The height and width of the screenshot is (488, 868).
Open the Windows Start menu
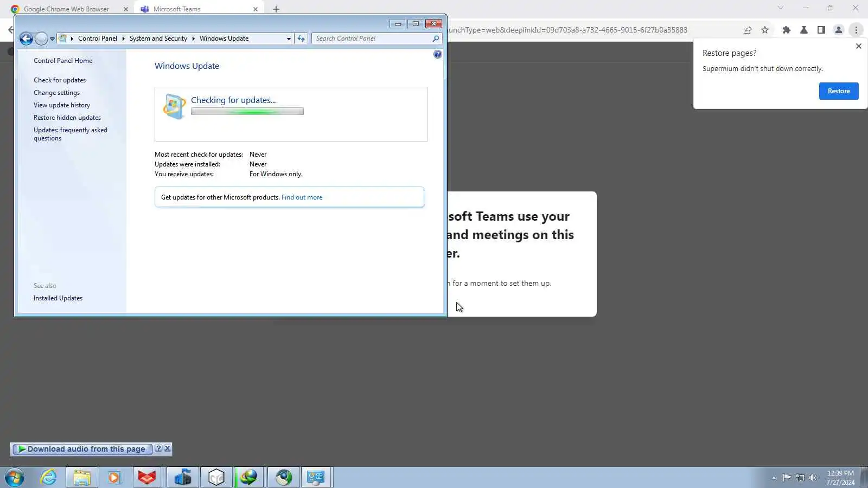pyautogui.click(x=15, y=478)
